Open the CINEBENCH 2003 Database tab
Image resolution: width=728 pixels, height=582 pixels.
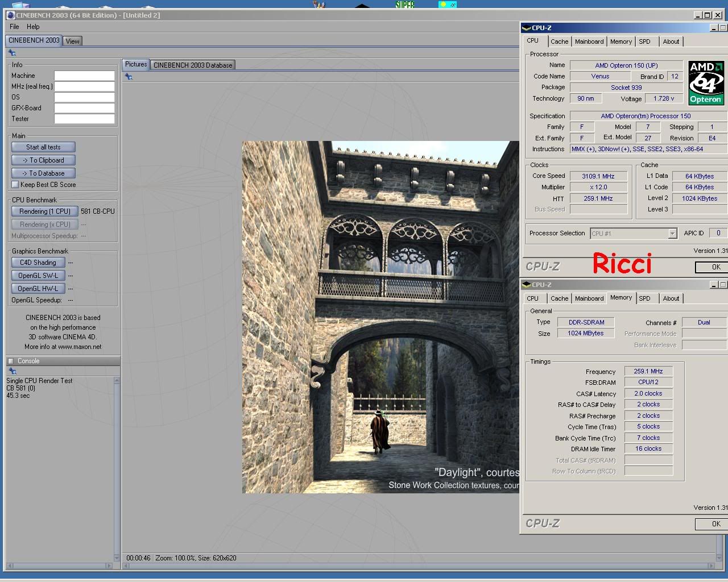pos(193,65)
